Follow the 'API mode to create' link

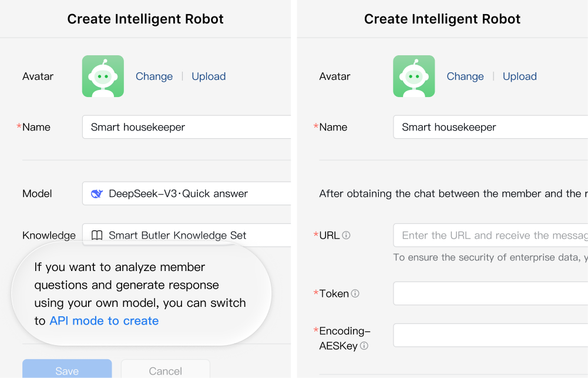tap(104, 321)
